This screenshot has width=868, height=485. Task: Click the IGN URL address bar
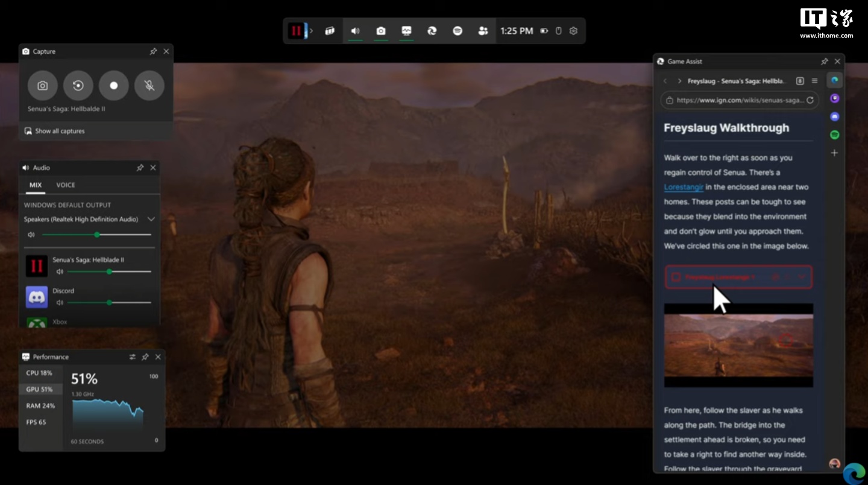(739, 100)
